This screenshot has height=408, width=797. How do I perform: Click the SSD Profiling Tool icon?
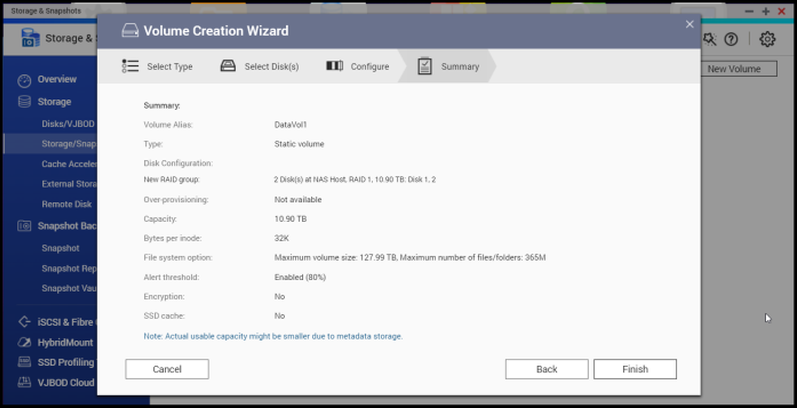(x=24, y=362)
